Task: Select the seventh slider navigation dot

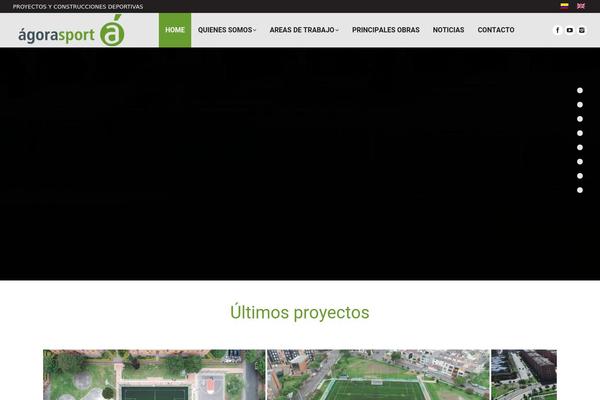Action: [580, 176]
